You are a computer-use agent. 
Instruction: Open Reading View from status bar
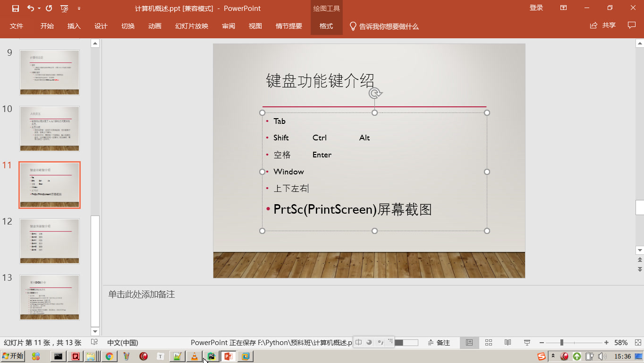[508, 342]
